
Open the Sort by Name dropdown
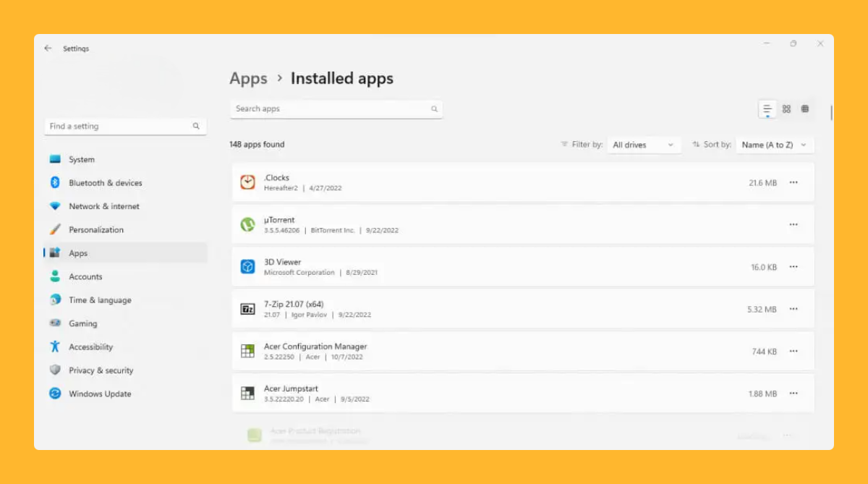(775, 145)
